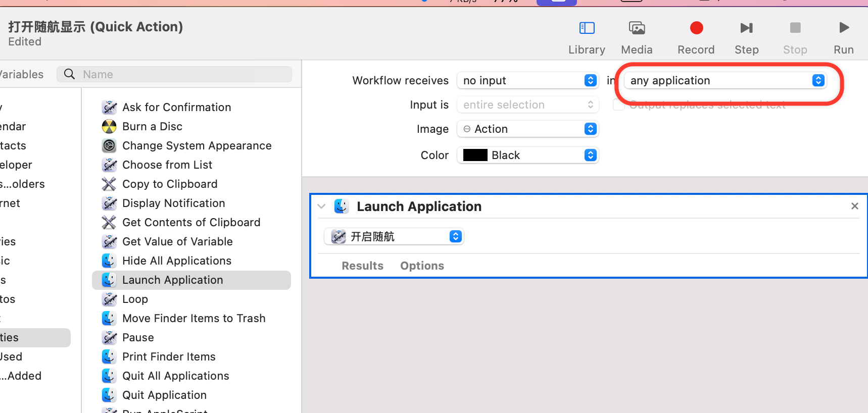Screen dimensions: 868x413
Task: Select Move Finder Items to Trash text
Action: (194, 318)
